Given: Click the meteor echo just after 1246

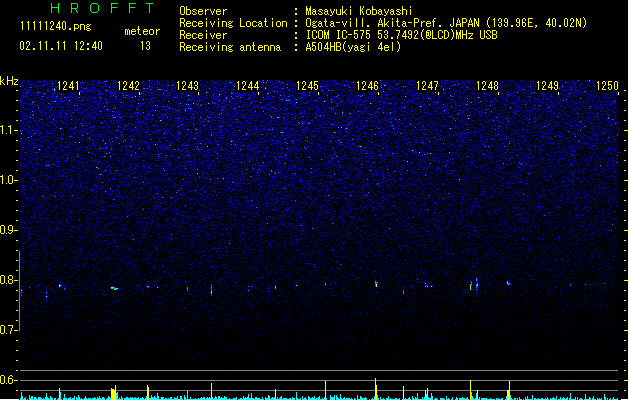Looking at the screenshot, I should click(x=376, y=283).
